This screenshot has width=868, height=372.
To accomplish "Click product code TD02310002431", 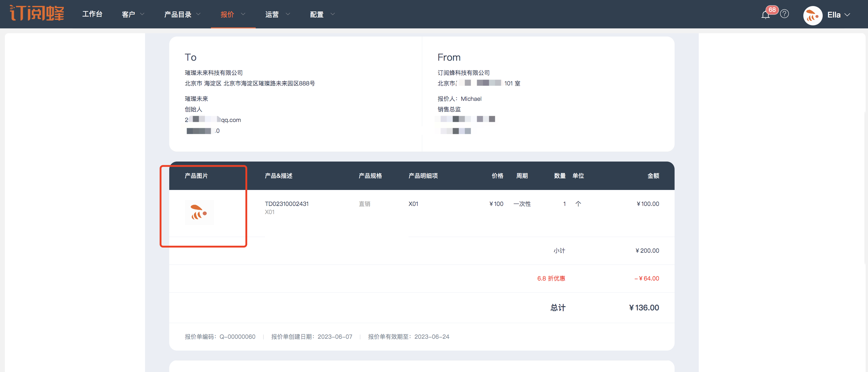I will coord(287,204).
